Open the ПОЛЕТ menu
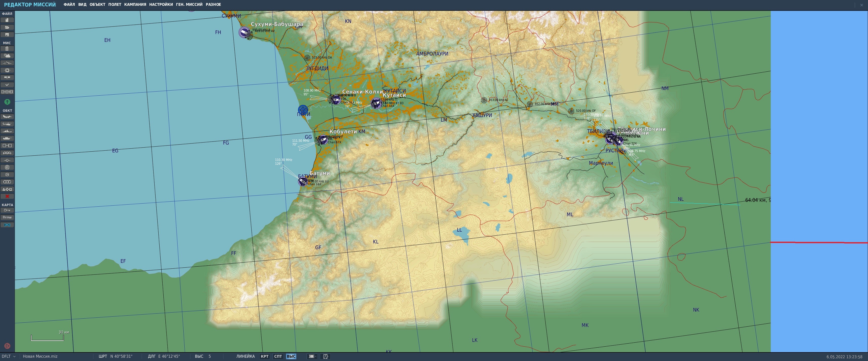 (115, 4)
